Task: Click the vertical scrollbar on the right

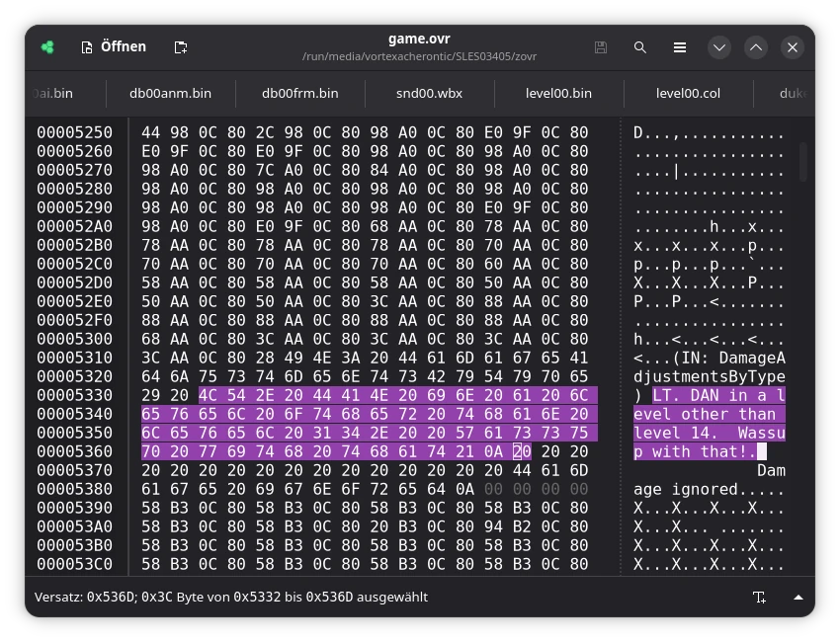Action: point(802,162)
